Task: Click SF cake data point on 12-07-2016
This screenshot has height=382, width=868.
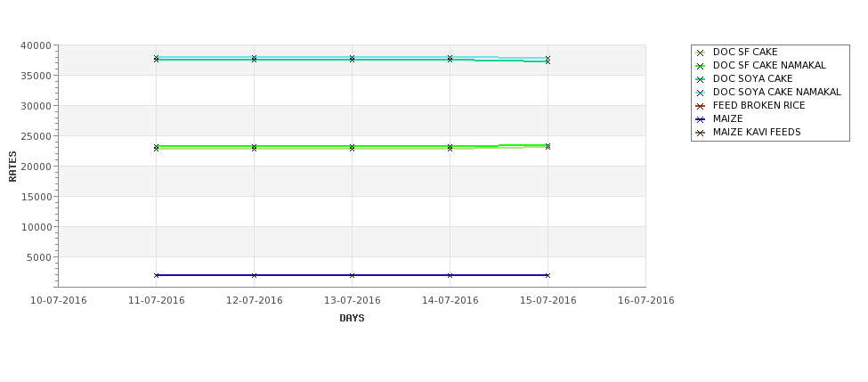Action: click(x=254, y=148)
